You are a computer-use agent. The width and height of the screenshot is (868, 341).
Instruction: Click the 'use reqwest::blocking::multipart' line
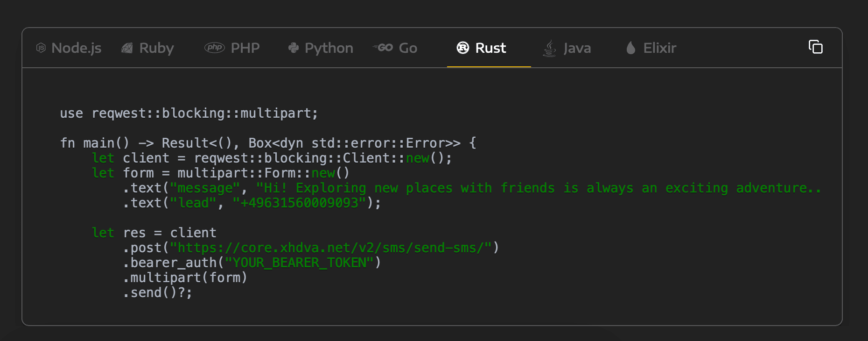click(x=189, y=113)
